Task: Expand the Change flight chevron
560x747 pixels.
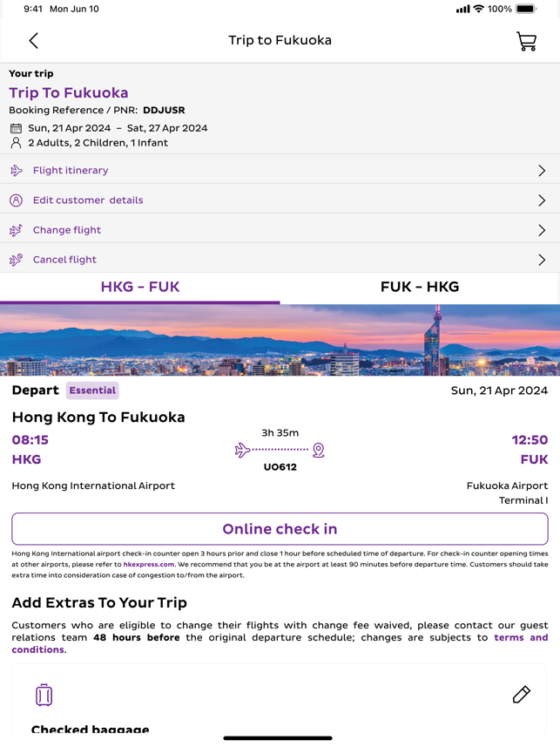Action: pos(542,230)
